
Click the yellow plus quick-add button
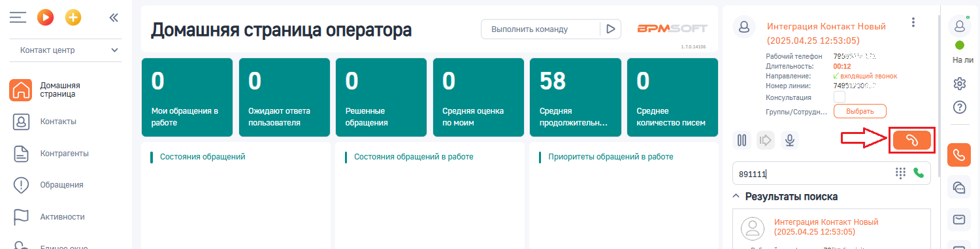pos(73,18)
